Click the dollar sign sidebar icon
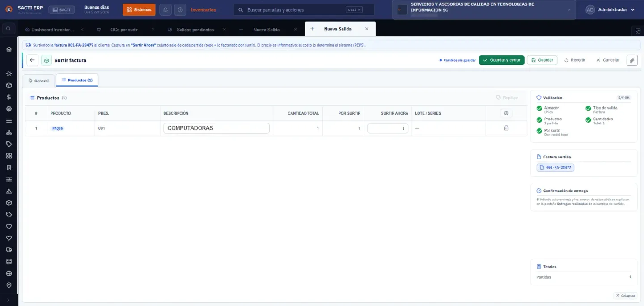 coord(8,97)
